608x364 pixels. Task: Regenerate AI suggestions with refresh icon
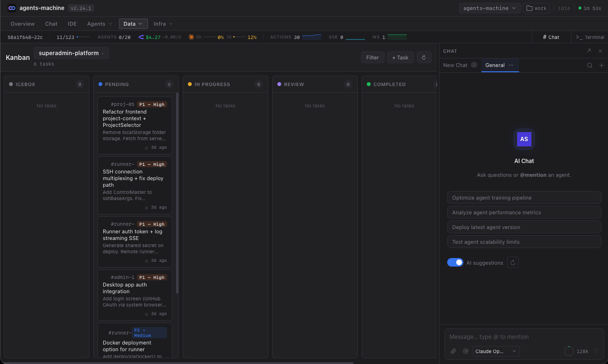(512, 262)
